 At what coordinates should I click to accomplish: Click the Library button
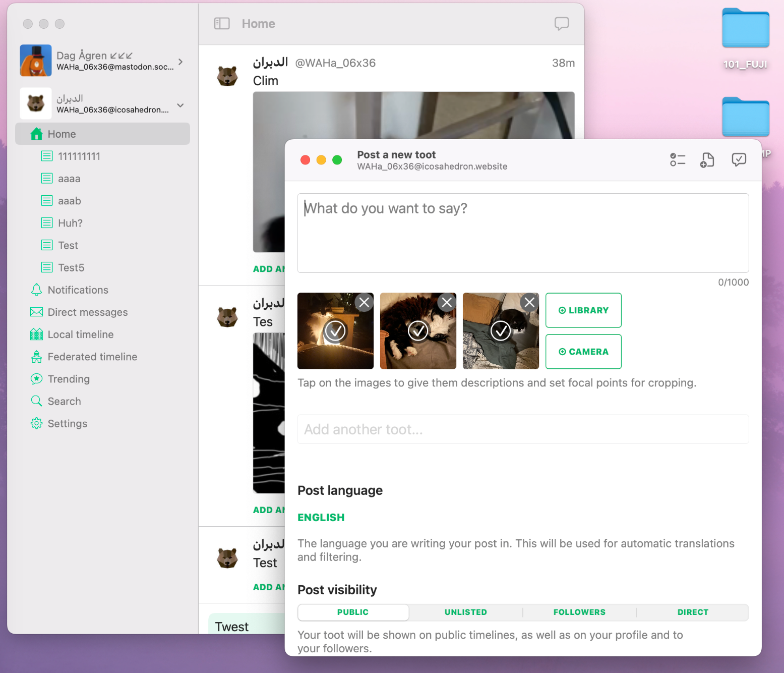[x=583, y=310]
